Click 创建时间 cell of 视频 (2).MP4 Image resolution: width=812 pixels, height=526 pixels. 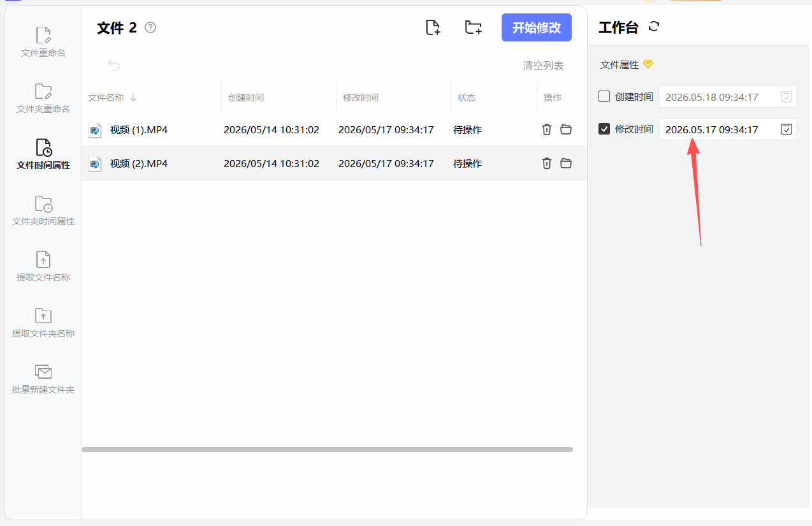272,163
